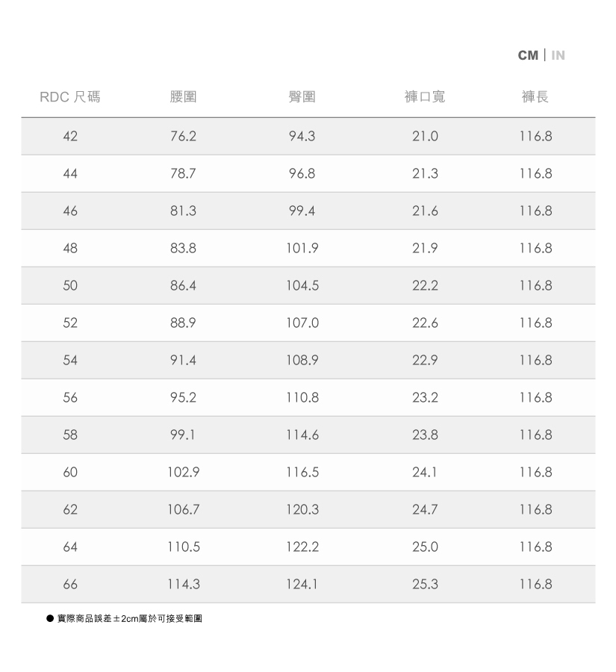This screenshot has width=616, height=672.
Task: Click the 褲口寬 column header
Action: click(424, 97)
